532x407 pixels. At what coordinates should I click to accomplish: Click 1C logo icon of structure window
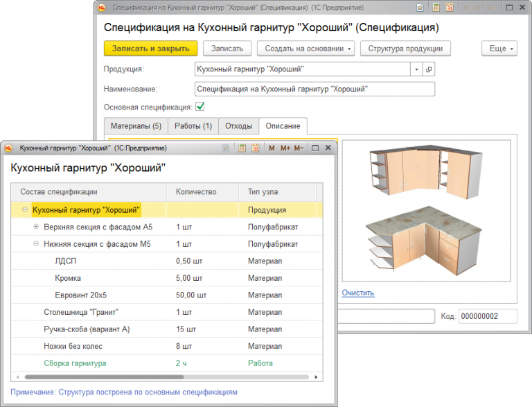pyautogui.click(x=8, y=148)
